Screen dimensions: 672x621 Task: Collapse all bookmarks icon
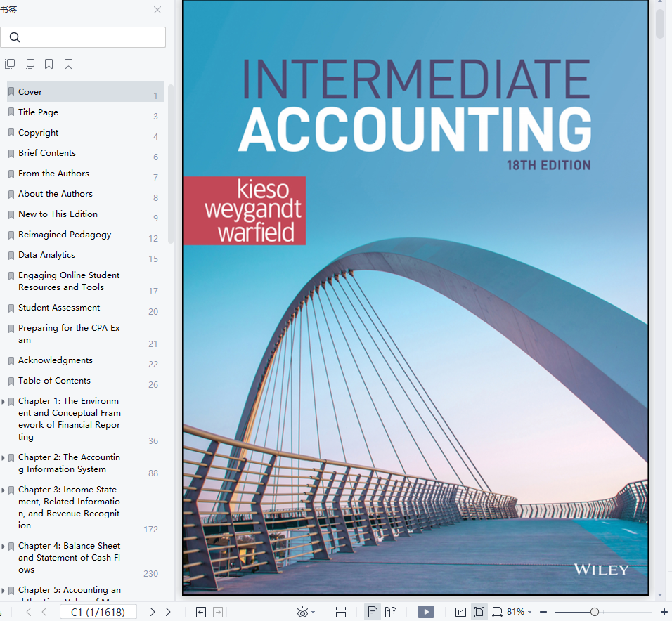pos(29,64)
